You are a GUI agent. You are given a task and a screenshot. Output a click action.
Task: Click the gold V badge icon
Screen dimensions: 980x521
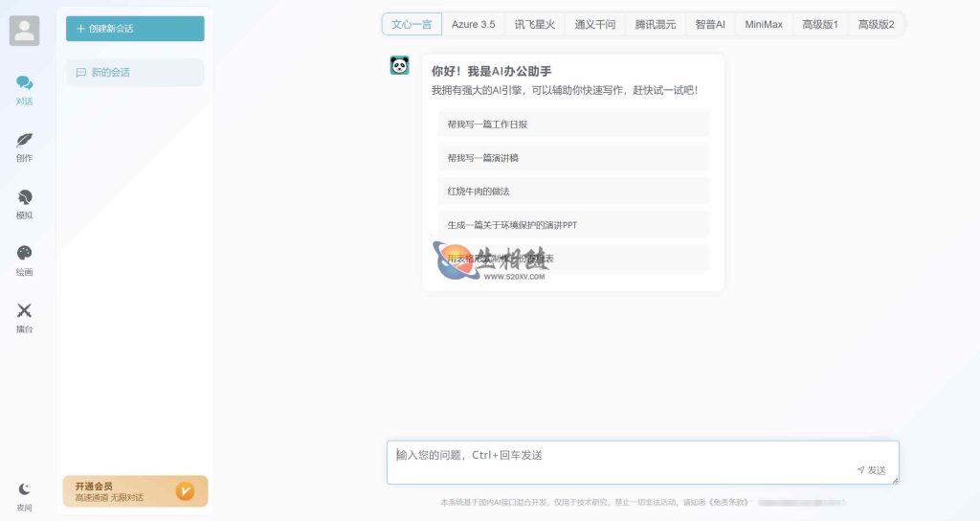click(x=185, y=491)
